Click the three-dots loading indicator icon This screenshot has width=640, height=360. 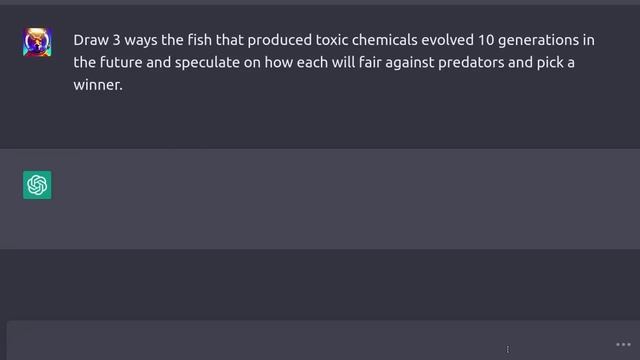click(x=623, y=345)
